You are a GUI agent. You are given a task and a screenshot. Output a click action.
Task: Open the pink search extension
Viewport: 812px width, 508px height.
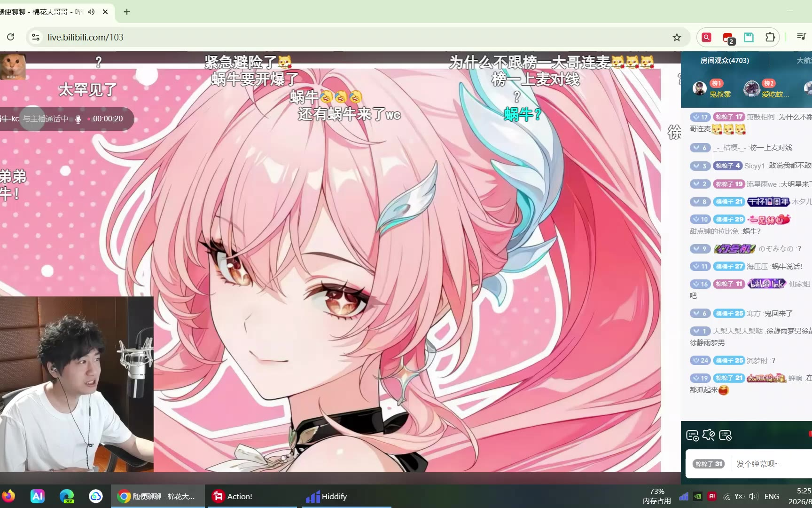[706, 37]
